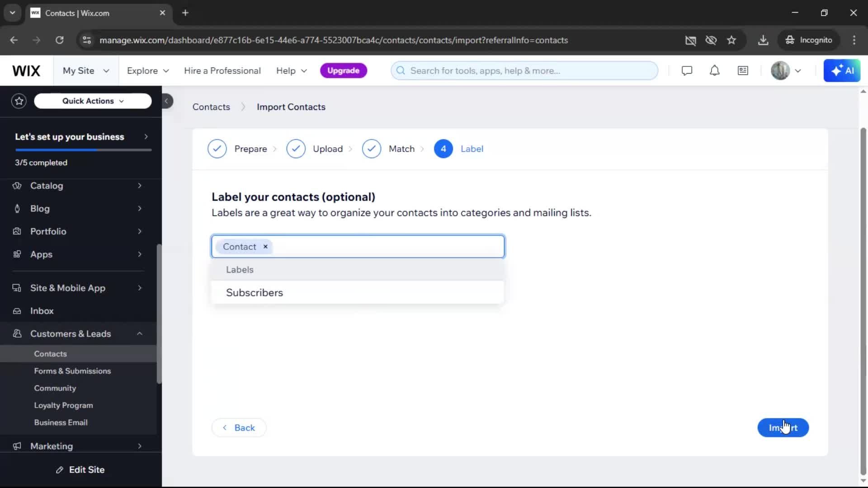Open the chat messages icon
This screenshot has width=868, height=488.
tap(687, 70)
